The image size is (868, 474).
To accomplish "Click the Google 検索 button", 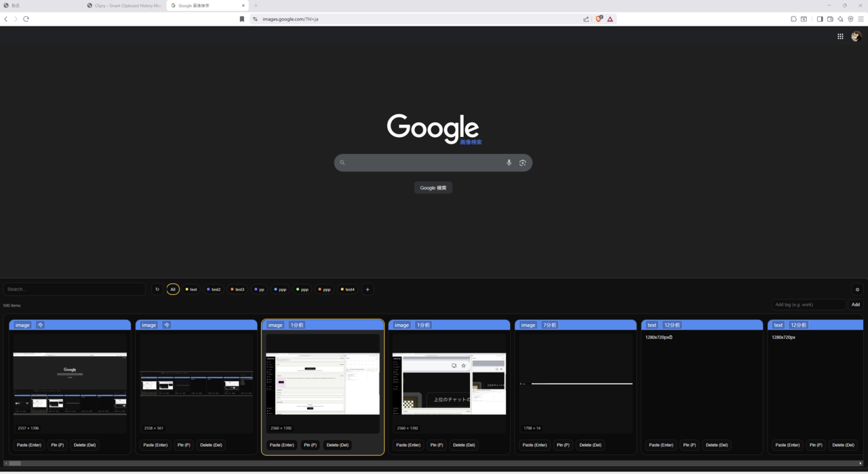I will 433,188.
